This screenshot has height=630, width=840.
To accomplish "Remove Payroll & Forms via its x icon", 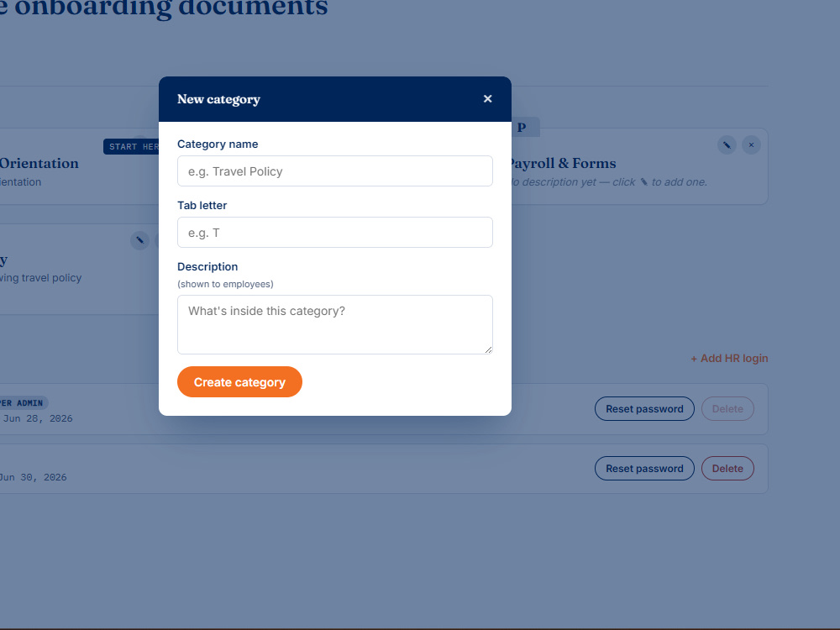I will click(751, 144).
